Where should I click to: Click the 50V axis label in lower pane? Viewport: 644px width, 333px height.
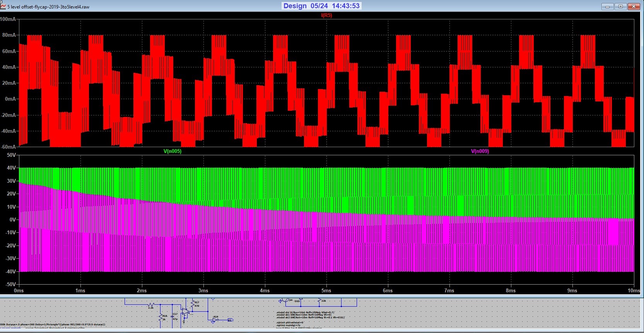(x=12, y=155)
